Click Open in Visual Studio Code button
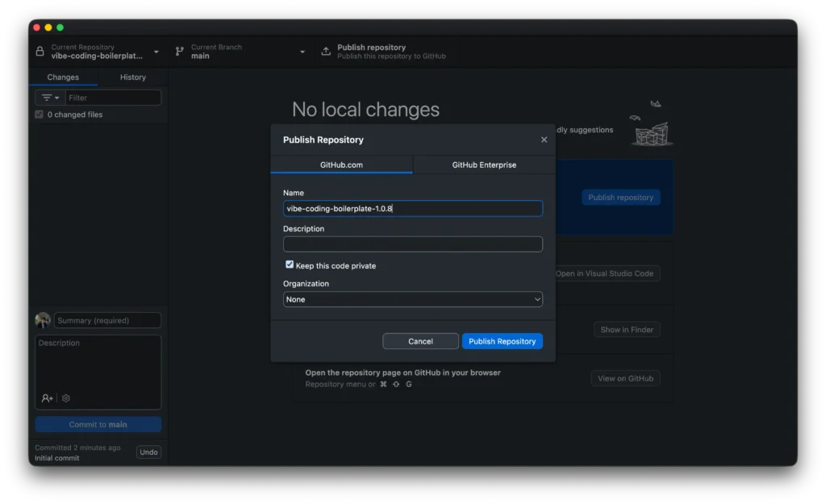Screen dimensions: 826x504 pos(604,273)
